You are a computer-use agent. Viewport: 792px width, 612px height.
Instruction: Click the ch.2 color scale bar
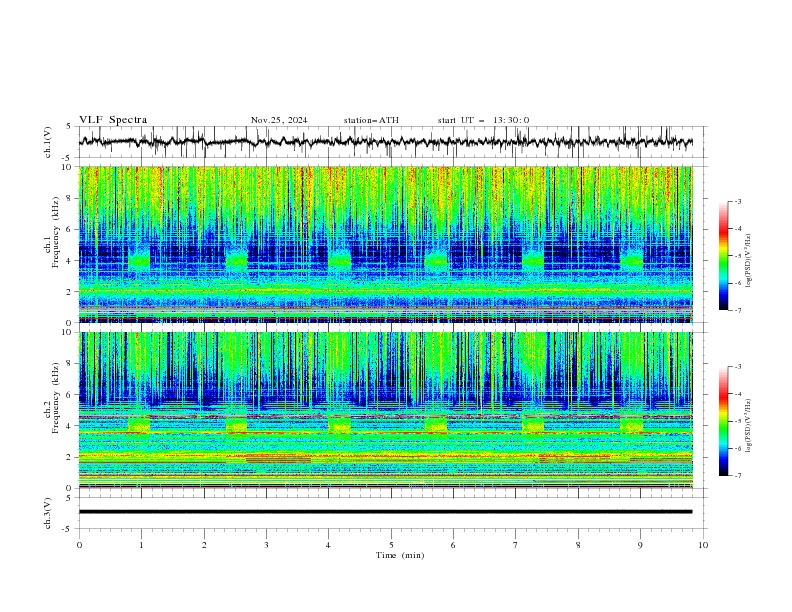point(723,421)
